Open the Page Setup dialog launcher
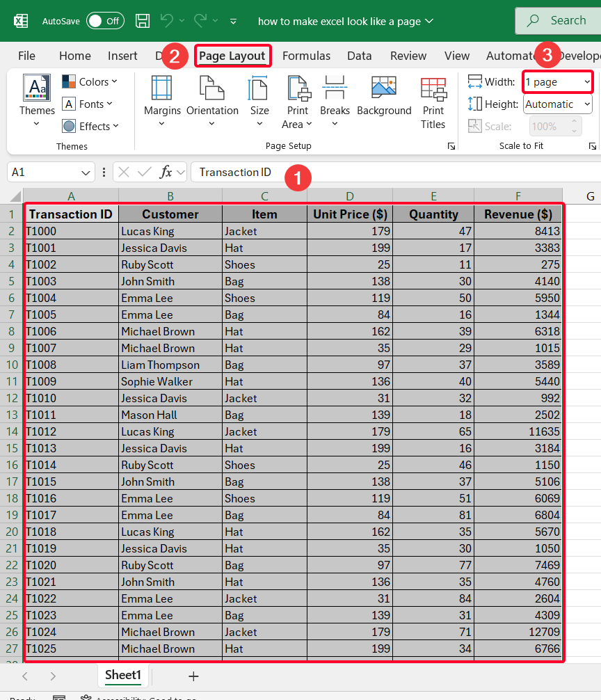Image resolution: width=601 pixels, height=700 pixels. 451,145
